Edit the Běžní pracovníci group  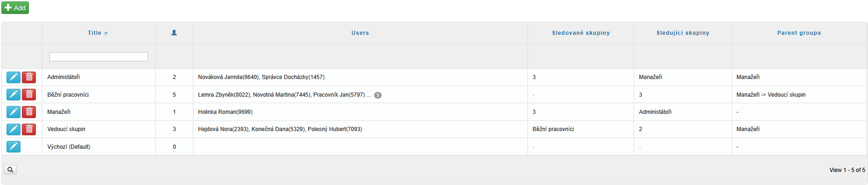pyautogui.click(x=14, y=94)
